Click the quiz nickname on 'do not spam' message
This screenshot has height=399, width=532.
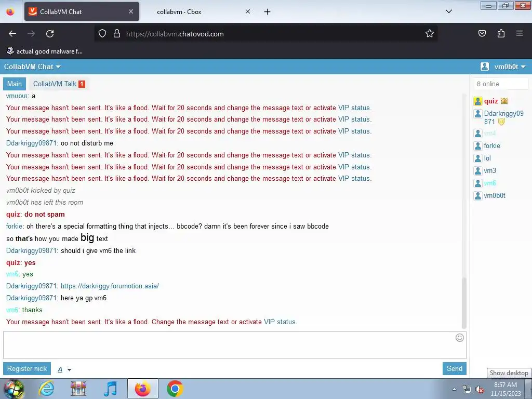13,215
